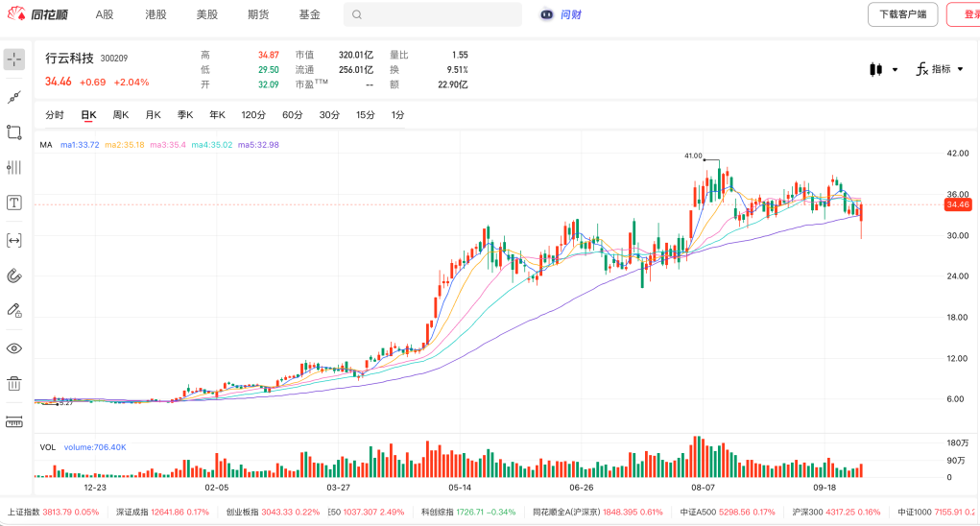Click the 下载客户端 button
This screenshot has width=980, height=526.
point(902,14)
